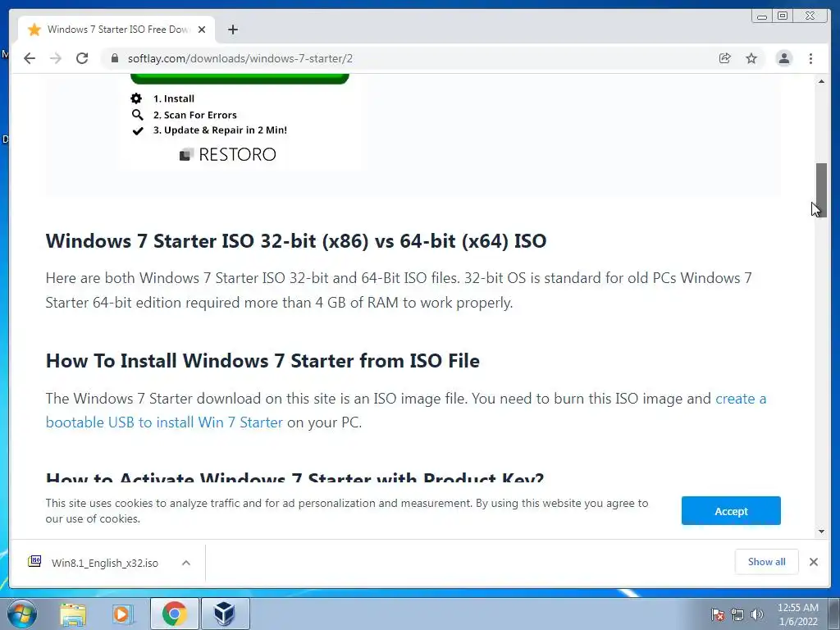The height and width of the screenshot is (630, 840).
Task: Open a new browser tab
Action: [232, 30]
